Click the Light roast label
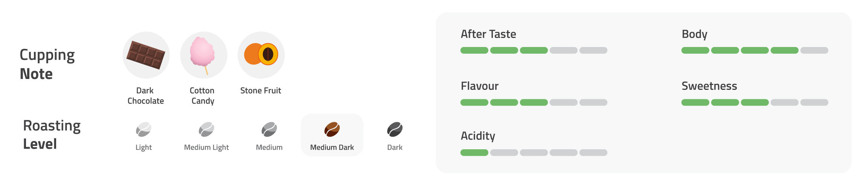The height and width of the screenshot is (185, 868). (144, 147)
